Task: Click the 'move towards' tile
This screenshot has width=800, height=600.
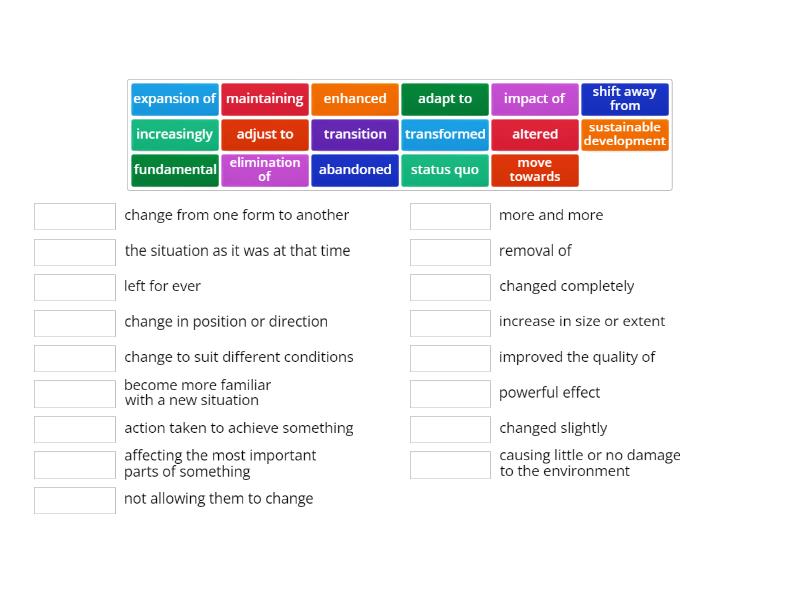Action: point(535,170)
